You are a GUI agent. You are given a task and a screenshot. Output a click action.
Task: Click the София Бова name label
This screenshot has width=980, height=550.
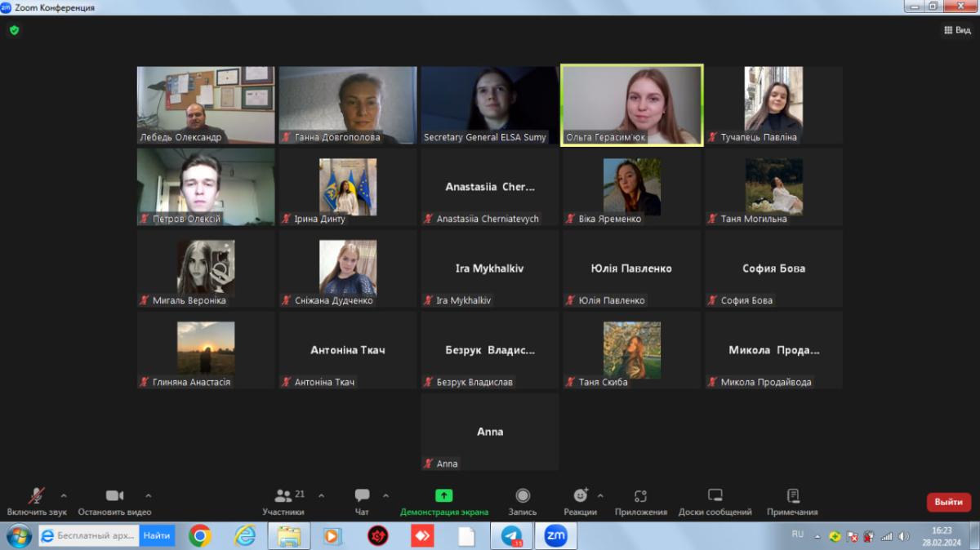pos(746,300)
